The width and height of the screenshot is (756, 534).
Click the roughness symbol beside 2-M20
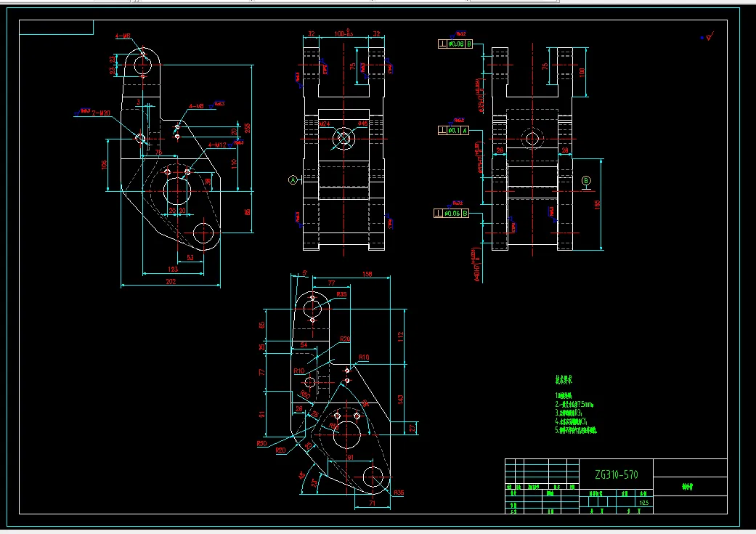[x=84, y=112]
